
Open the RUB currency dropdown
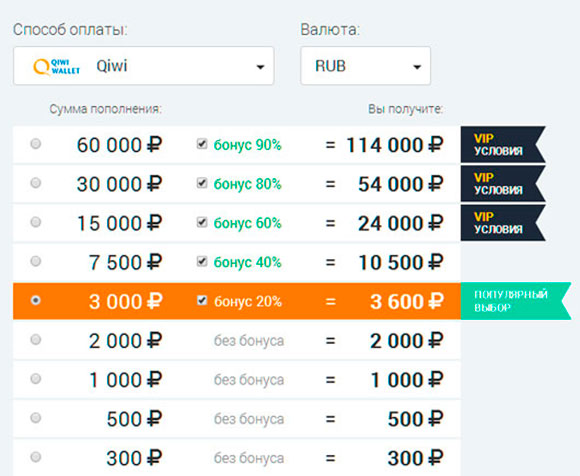365,66
